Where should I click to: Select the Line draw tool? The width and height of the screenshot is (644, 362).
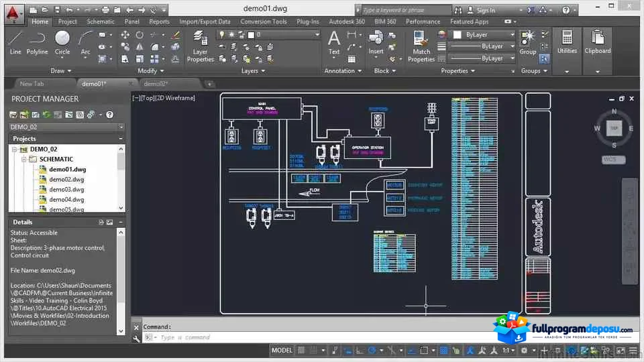[x=15, y=43]
